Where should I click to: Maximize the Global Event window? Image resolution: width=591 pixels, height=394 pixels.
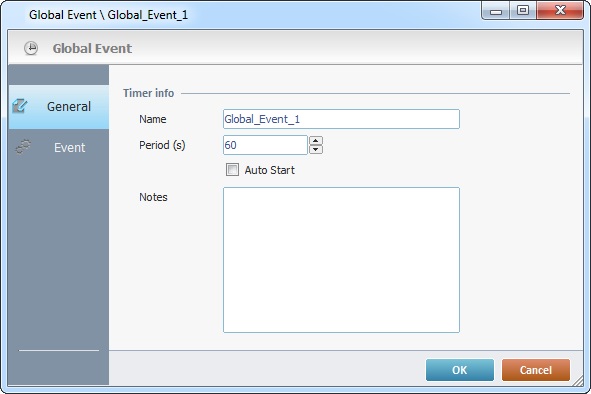tap(523, 11)
